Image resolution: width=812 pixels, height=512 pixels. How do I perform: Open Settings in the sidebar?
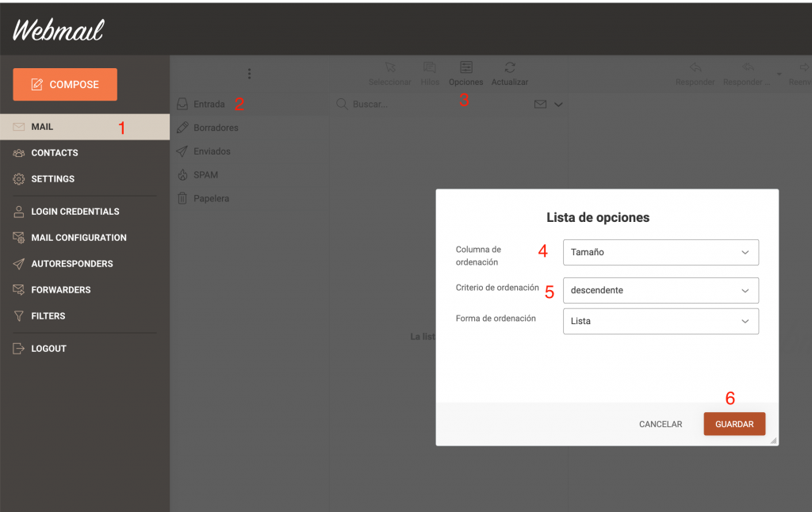52,179
